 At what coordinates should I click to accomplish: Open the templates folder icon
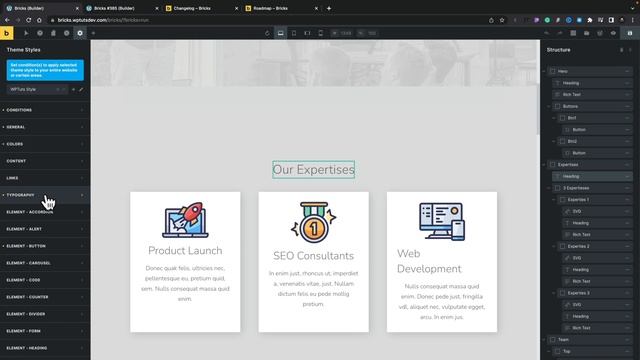(x=587, y=33)
